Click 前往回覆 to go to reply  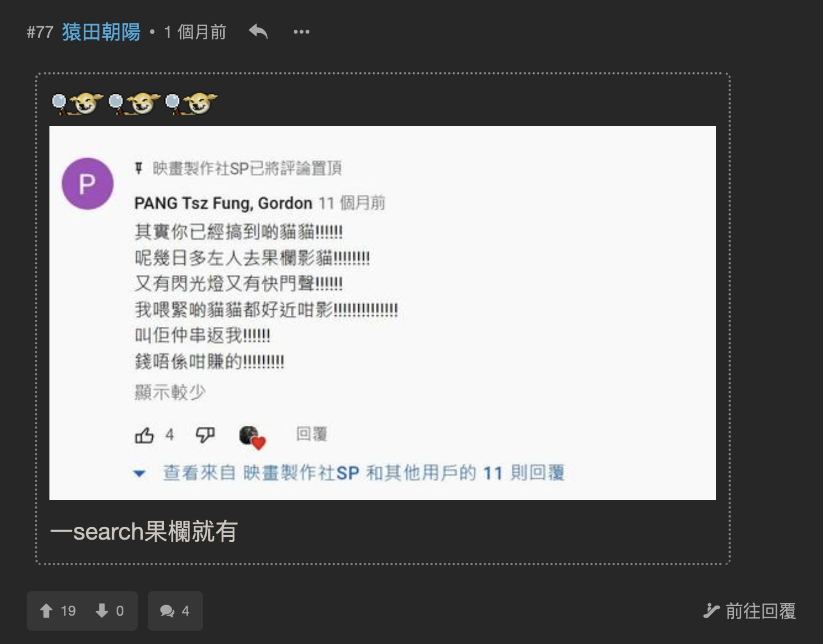click(750, 611)
